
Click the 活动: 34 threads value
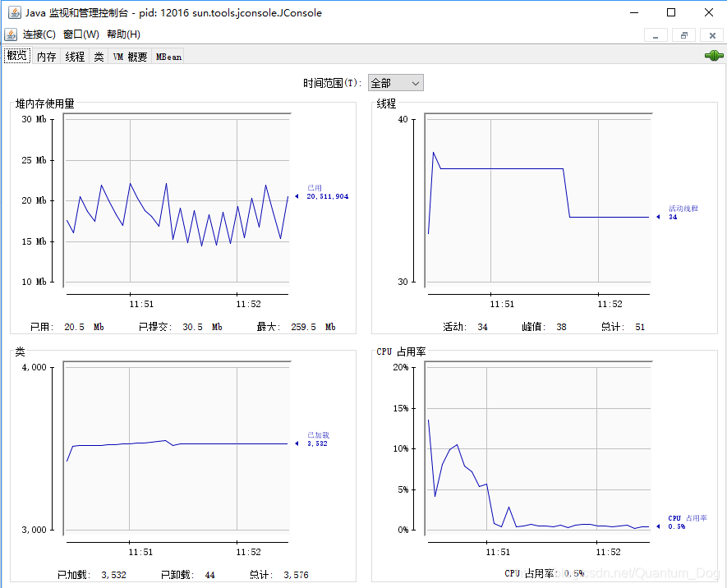coord(465,327)
